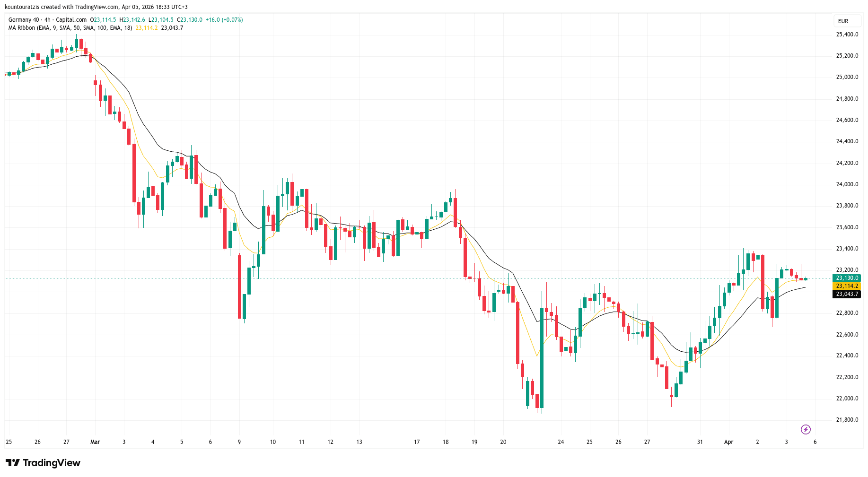Click the yellow 23,114.2 value in legend
The height and width of the screenshot is (477, 868).
(x=147, y=28)
